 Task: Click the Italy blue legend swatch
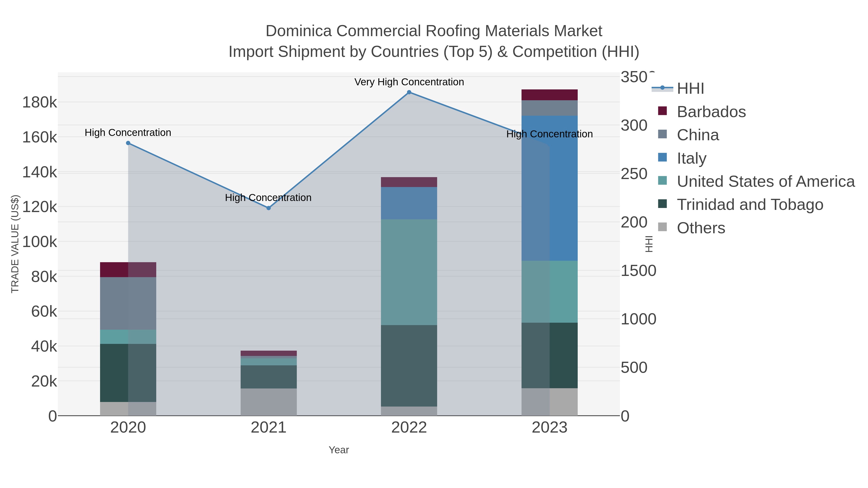[663, 157]
